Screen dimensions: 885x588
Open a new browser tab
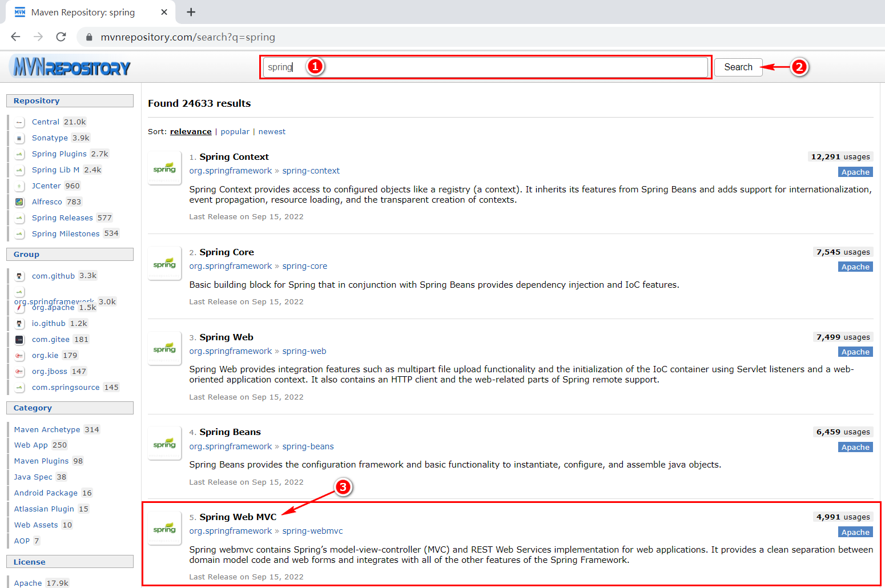point(191,12)
